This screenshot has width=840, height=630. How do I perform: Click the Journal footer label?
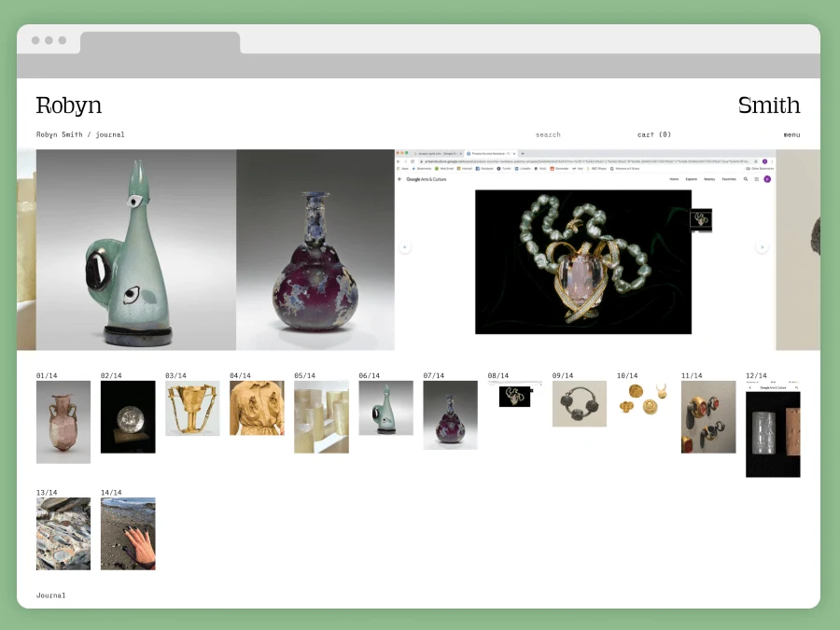click(x=51, y=595)
